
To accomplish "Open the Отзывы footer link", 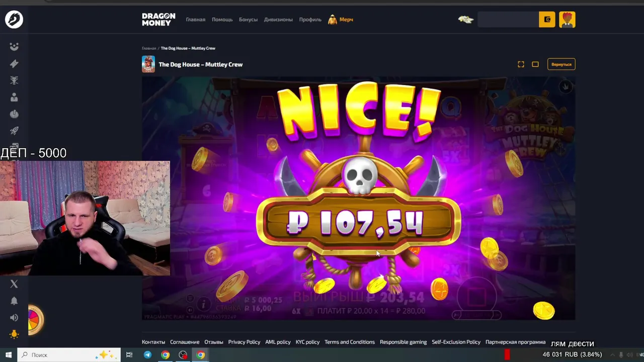I will pyautogui.click(x=214, y=342).
